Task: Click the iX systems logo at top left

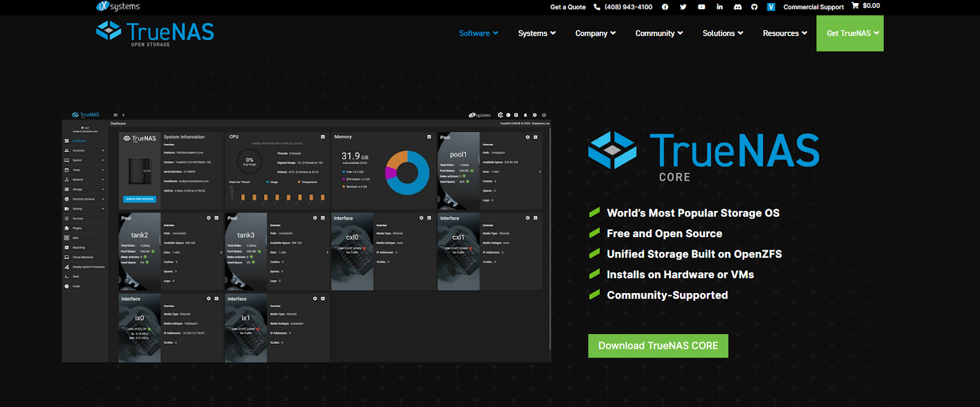Action: tap(118, 6)
